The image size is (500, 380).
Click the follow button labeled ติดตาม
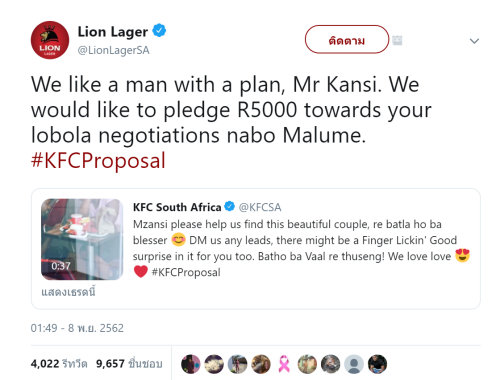[347, 39]
